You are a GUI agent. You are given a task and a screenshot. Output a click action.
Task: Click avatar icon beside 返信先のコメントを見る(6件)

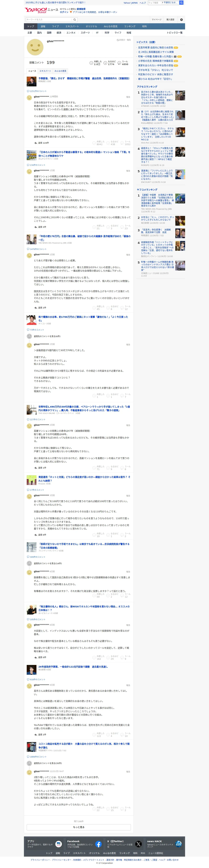pyautogui.click(x=29, y=336)
